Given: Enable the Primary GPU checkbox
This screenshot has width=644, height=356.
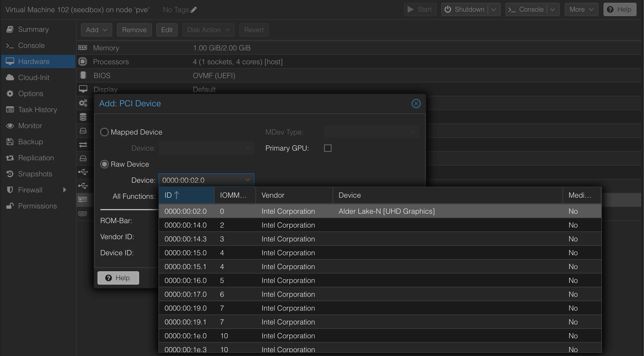Looking at the screenshot, I should 328,148.
